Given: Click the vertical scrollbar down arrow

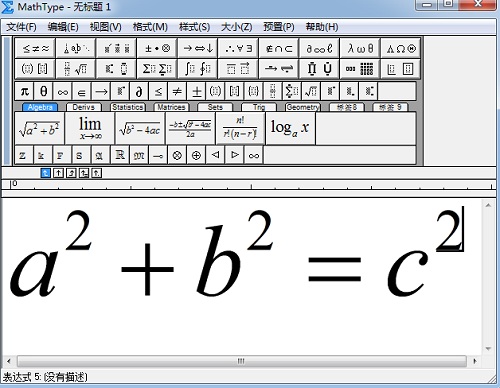Looking at the screenshot, I should (488, 349).
